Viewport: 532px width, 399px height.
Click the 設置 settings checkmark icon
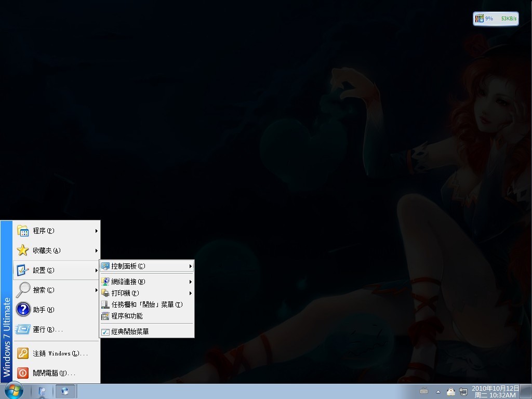(x=23, y=270)
